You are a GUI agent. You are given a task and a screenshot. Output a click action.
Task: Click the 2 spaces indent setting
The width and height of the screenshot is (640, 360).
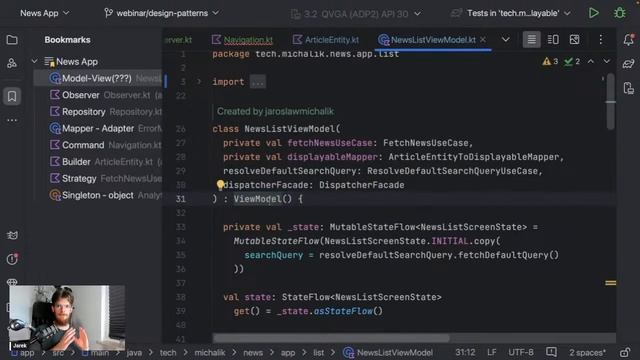click(x=587, y=352)
